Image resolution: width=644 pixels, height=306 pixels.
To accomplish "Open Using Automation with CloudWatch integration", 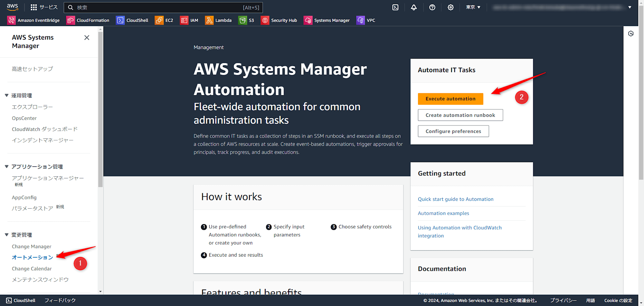I will pos(460,232).
